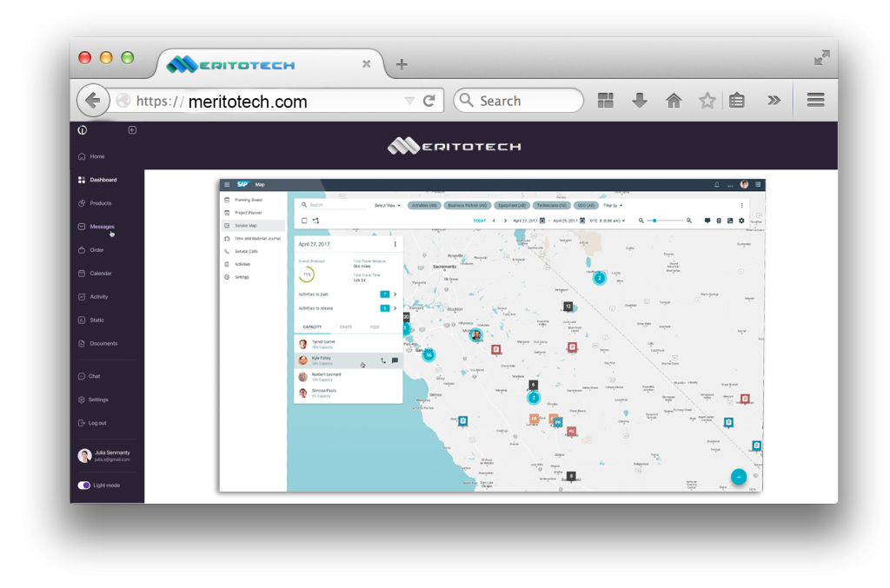Open the SAP notifications bell
The image size is (890, 588).
coord(716,184)
